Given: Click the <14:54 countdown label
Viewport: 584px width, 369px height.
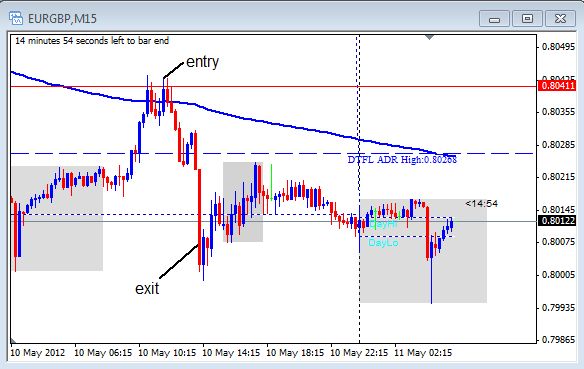Looking at the screenshot, I should [x=481, y=204].
